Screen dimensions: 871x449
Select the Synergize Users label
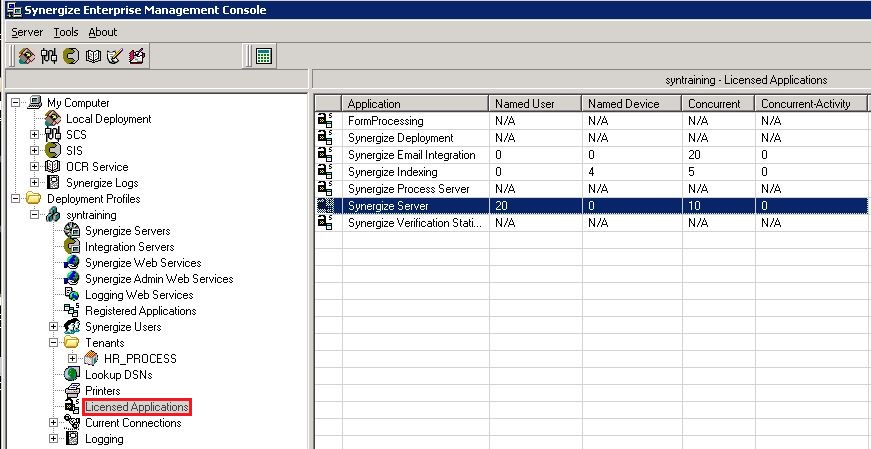123,327
